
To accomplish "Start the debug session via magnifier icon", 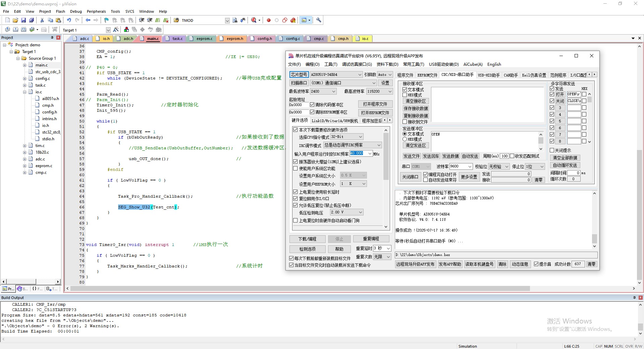I will 254,20.
